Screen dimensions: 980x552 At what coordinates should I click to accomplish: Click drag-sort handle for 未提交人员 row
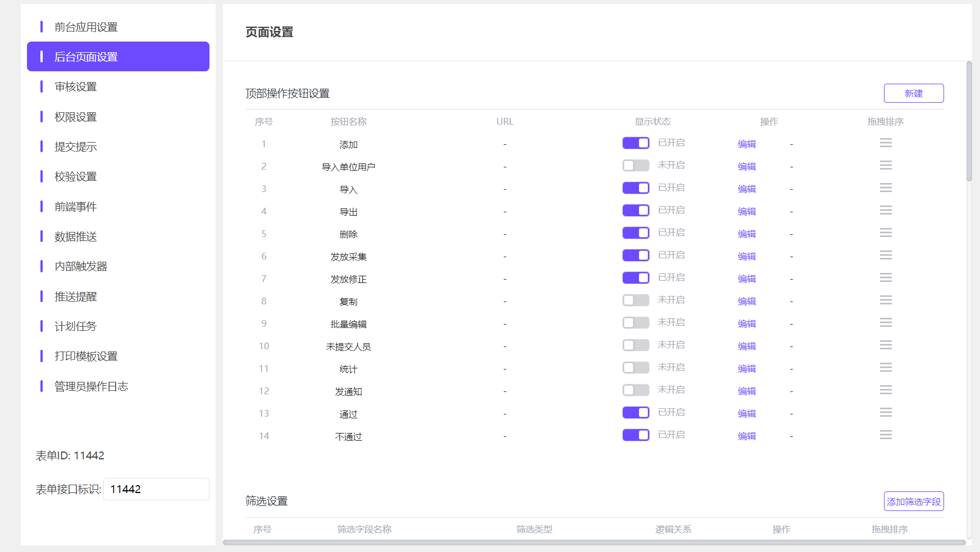coord(886,345)
